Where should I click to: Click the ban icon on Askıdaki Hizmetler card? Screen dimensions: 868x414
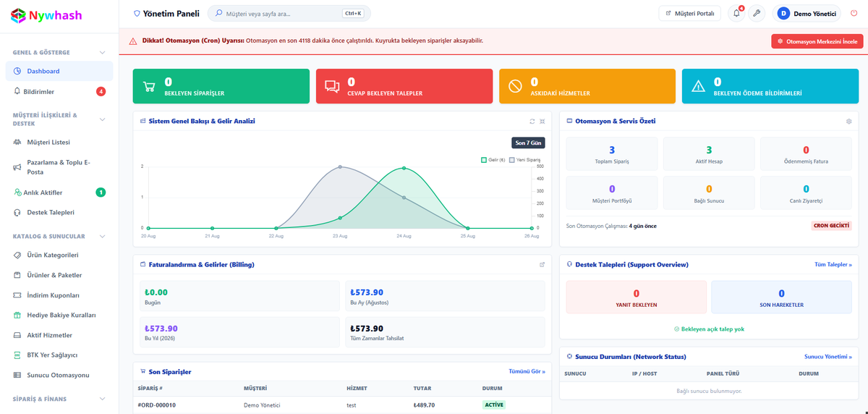pos(516,87)
